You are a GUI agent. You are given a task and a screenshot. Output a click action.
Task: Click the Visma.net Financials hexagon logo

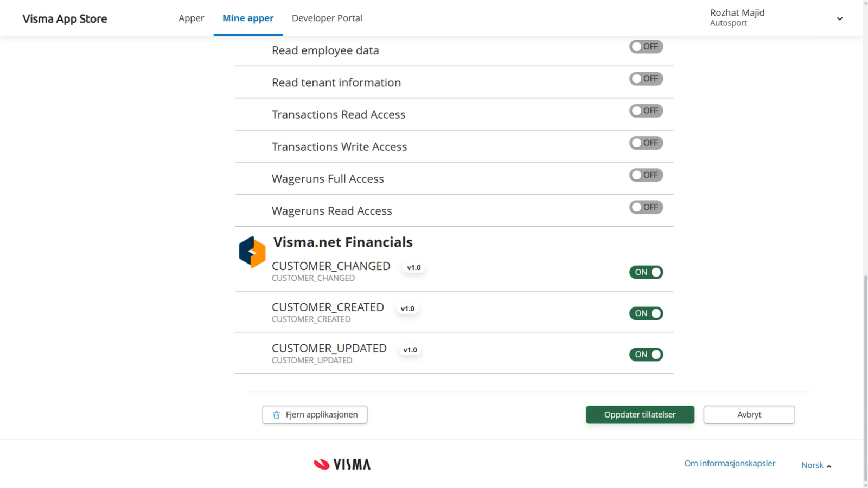(252, 252)
